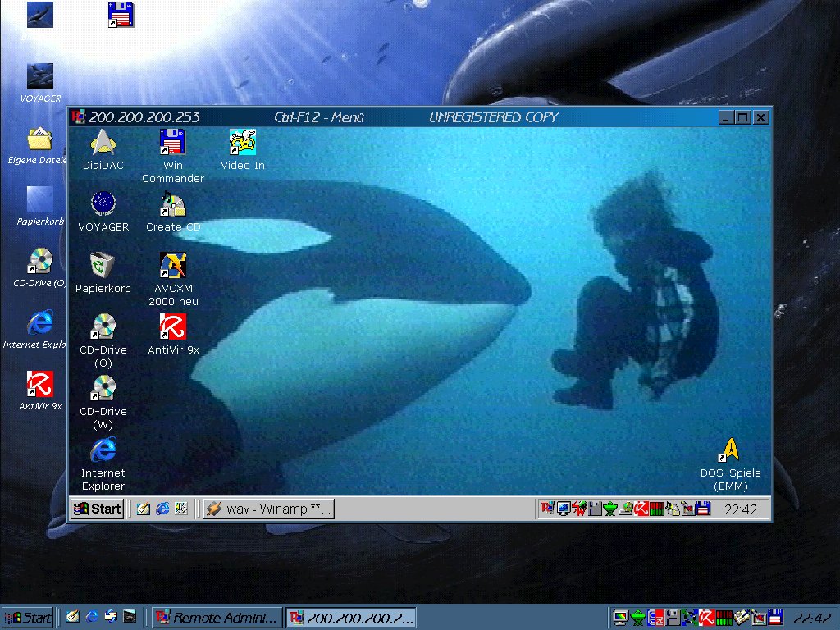Select the 200.200.200.2... taskbar button
Image resolution: width=840 pixels, height=630 pixels.
point(350,618)
